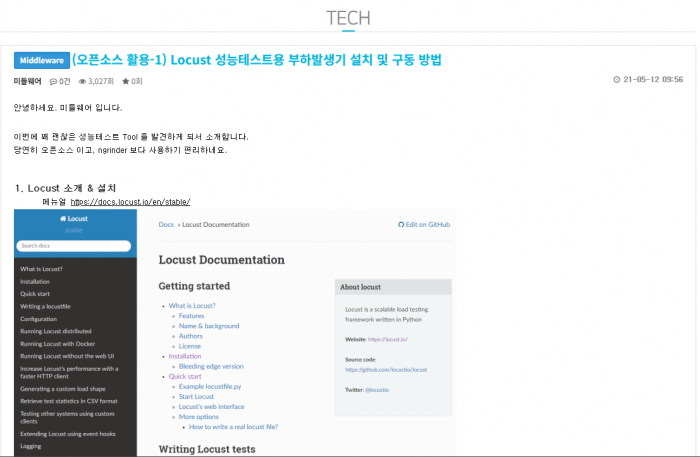Click the stable version label under Locust
The width and height of the screenshot is (700, 457).
[x=74, y=230]
